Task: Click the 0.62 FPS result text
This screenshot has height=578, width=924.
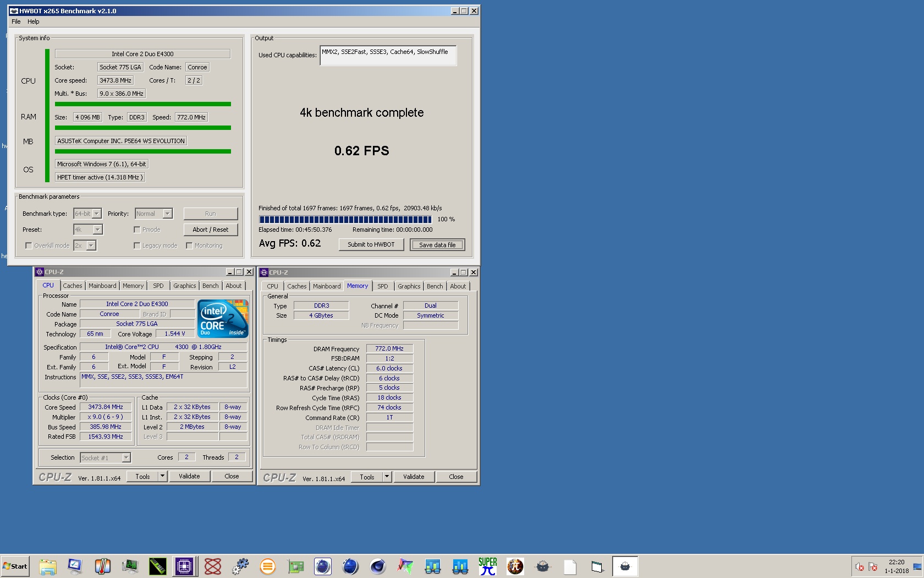Action: pos(362,151)
